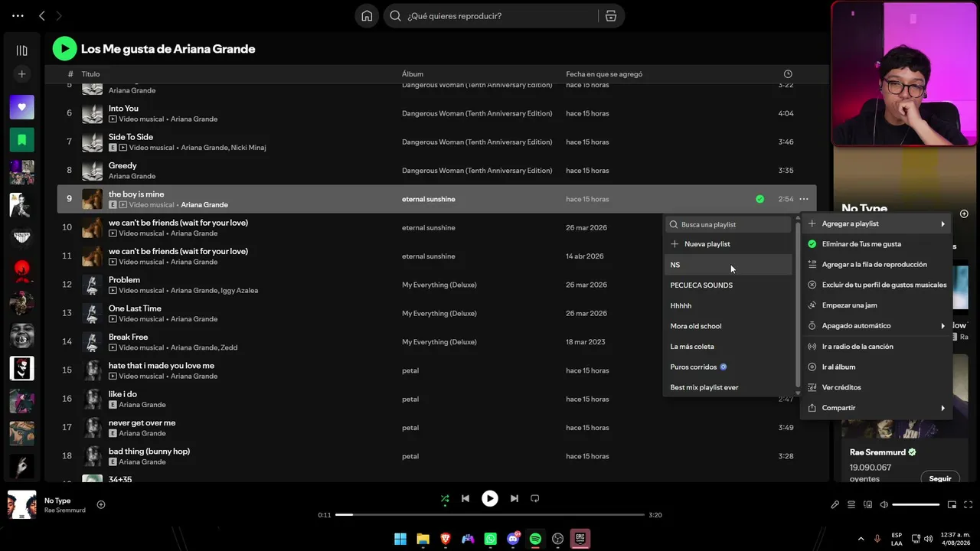The width and height of the screenshot is (980, 551).
Task: Open File Explorer from the taskbar
Action: [x=423, y=539]
